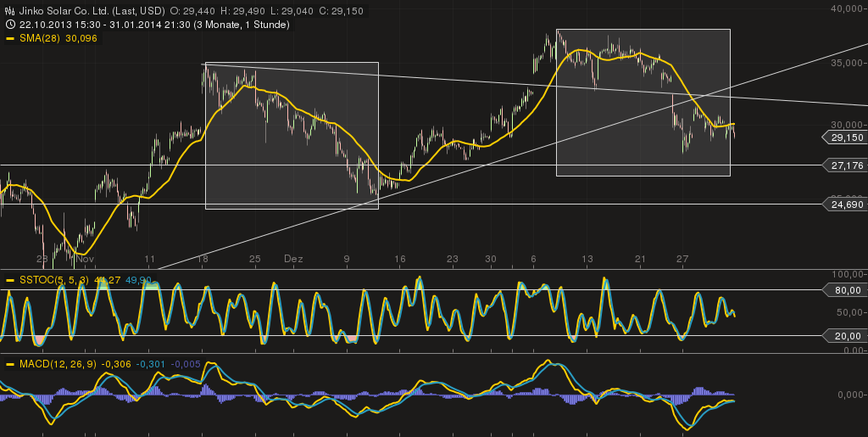868x437 pixels.
Task: Click the blue SSTOC value 49,90
Action: point(138,281)
